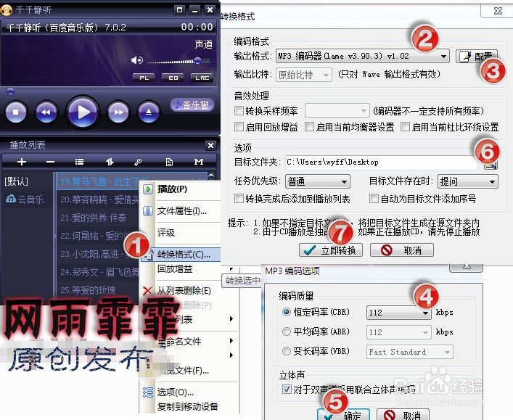513x420 pixels.
Task: Click 确定 in MP3 编码选项 dialog
Action: [x=343, y=415]
